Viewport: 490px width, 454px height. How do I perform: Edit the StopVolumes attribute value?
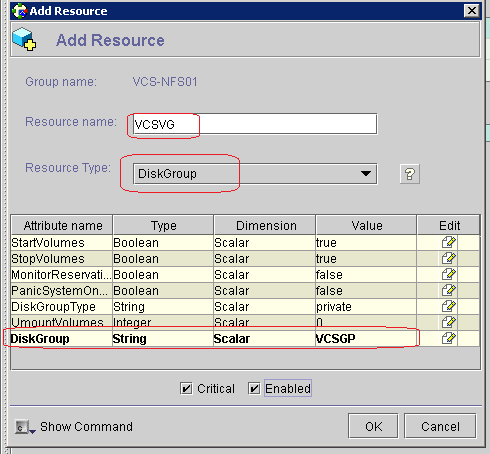[448, 258]
